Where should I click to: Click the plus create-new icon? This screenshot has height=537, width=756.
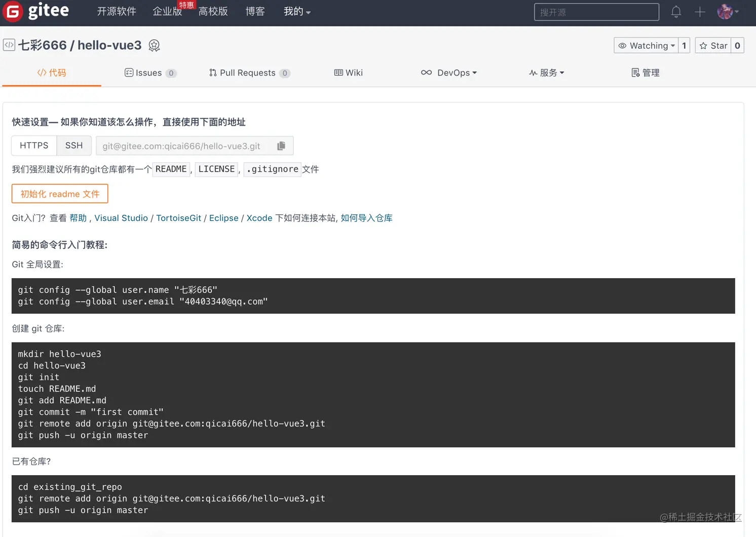[x=700, y=12]
